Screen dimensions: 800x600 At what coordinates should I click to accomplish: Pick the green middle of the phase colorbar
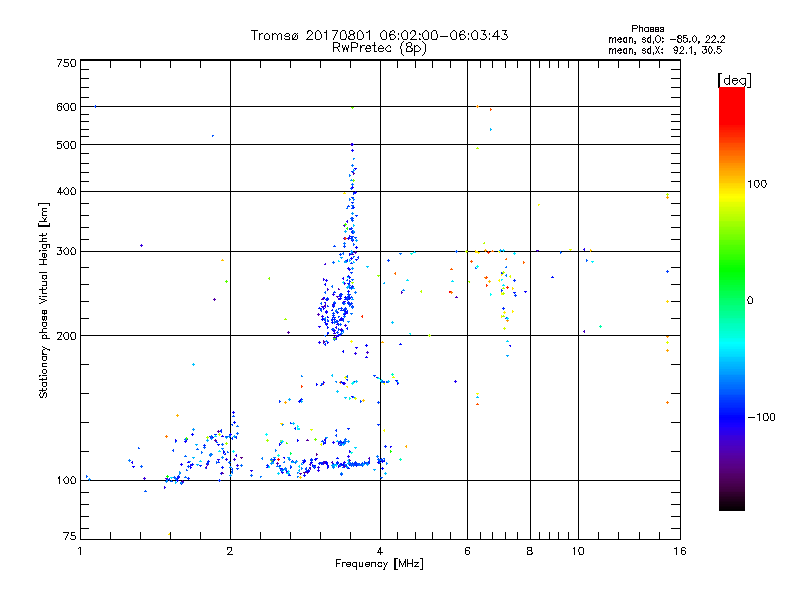[x=732, y=270]
